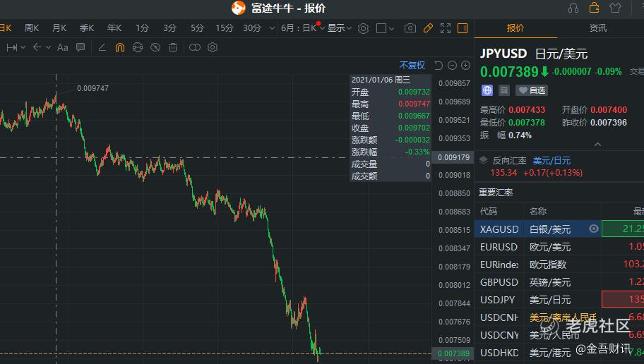
Task: Select the 月K monthly chart period
Action: [x=59, y=28]
